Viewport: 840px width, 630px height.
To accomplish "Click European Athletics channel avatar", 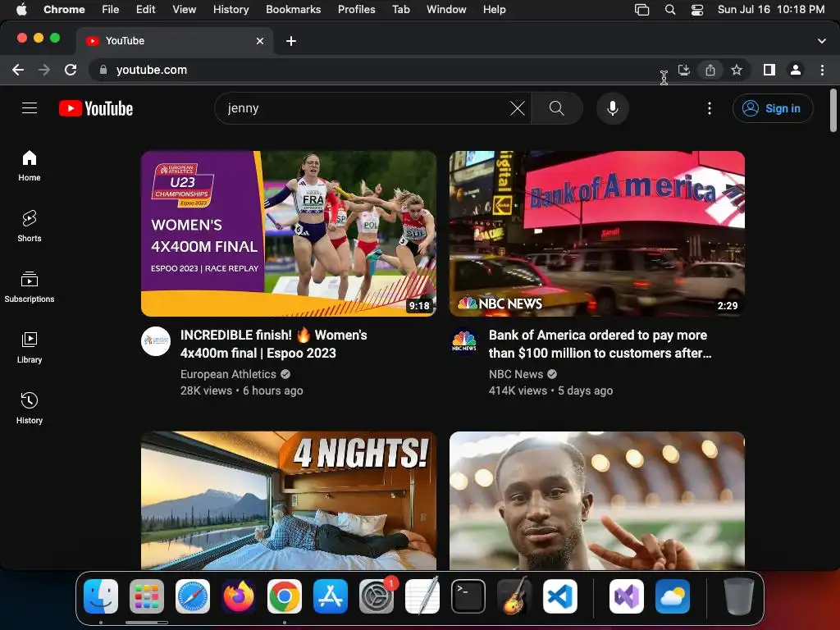I will point(156,341).
